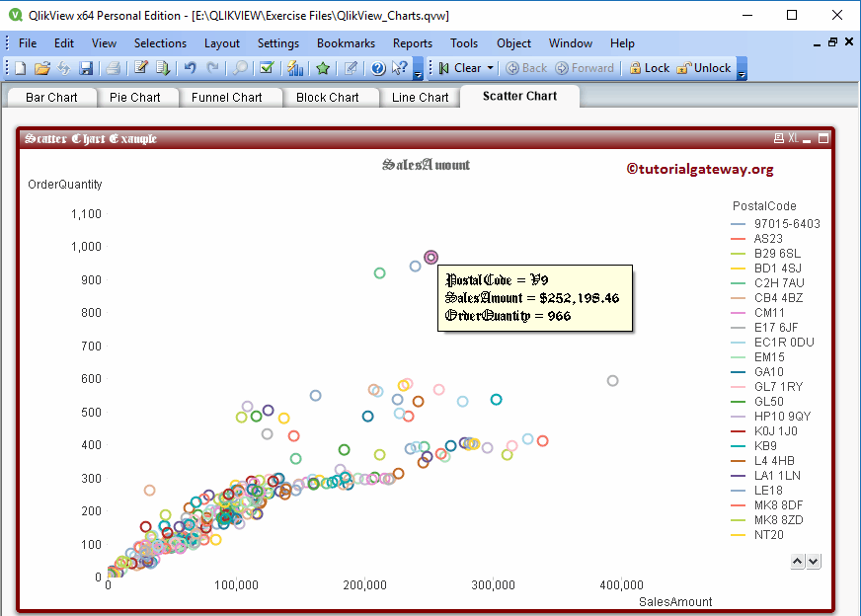Add a bookmark using the green star icon
This screenshot has height=616, width=861.
point(323,68)
